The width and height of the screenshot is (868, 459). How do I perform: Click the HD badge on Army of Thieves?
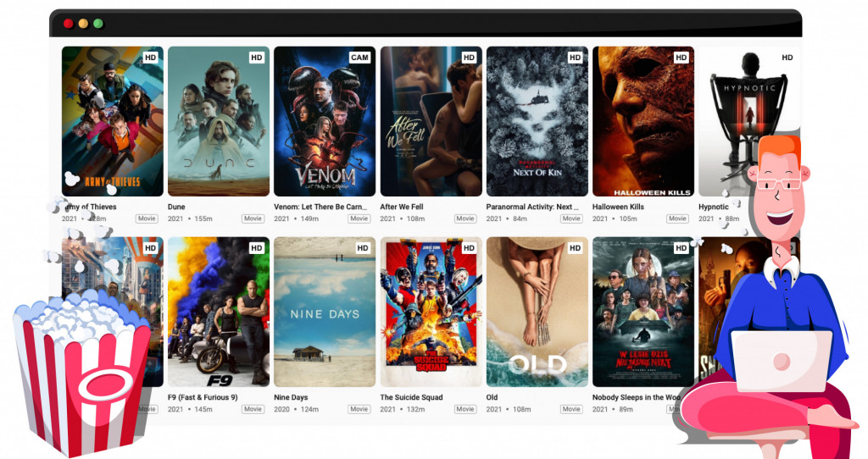click(151, 58)
